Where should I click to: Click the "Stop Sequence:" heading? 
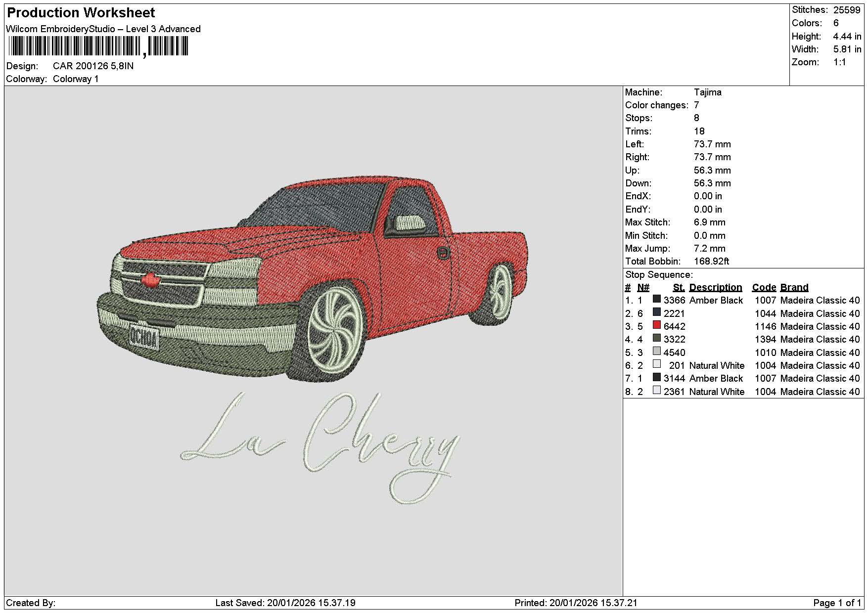(x=659, y=275)
